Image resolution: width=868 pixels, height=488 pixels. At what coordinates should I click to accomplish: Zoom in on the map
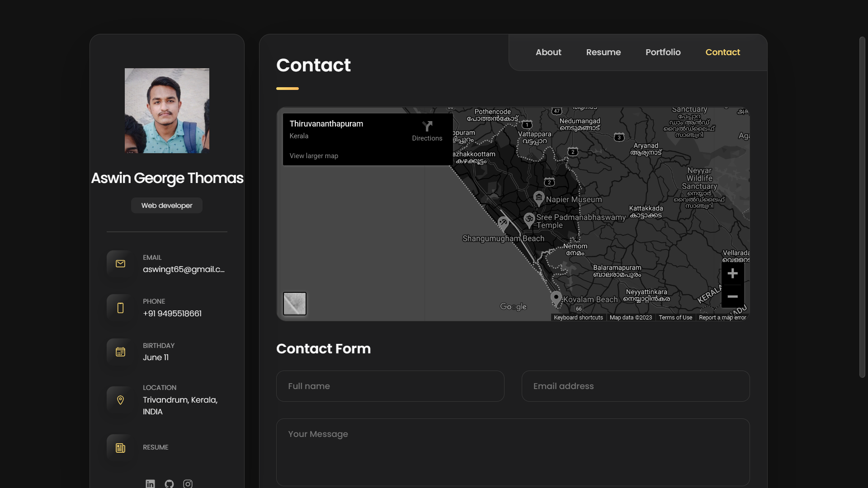pos(732,273)
